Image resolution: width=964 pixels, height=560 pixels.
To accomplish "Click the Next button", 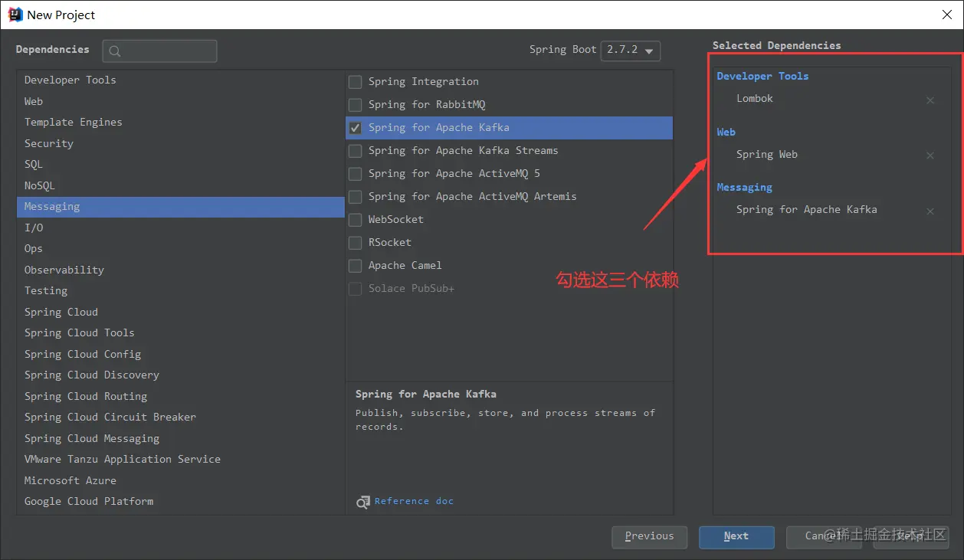I will point(736,537).
